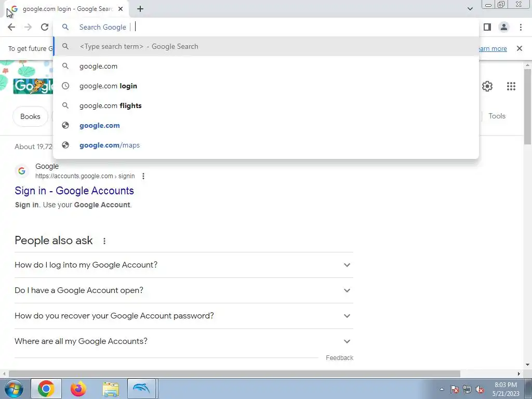The width and height of the screenshot is (532, 399).
Task: Click the Feedback link
Action: [x=339, y=358]
